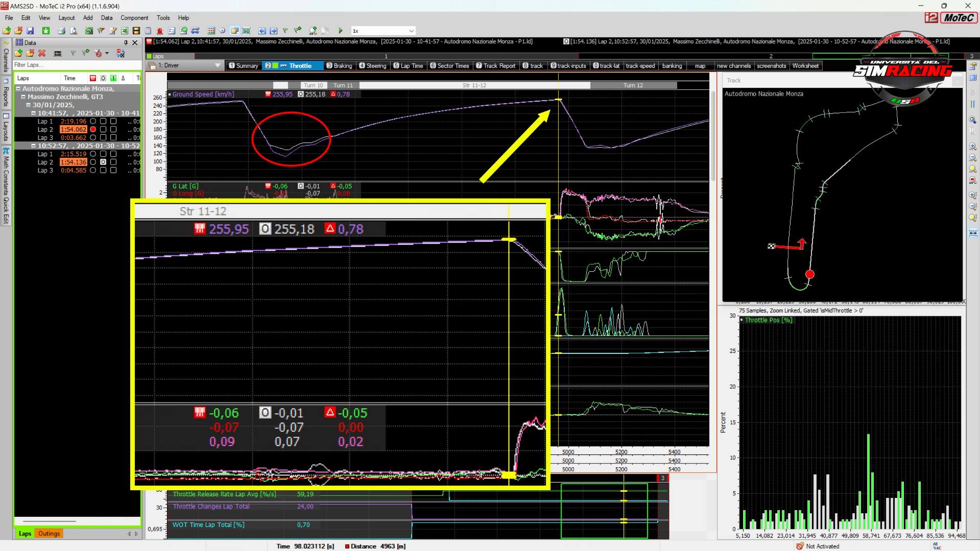Pin the Data panel with pushpin icon

click(126, 43)
